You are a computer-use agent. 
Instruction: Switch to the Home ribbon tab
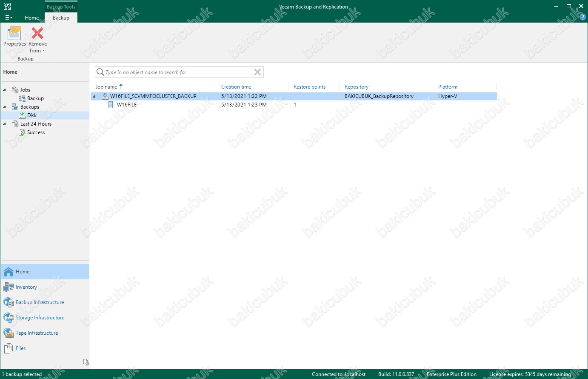tap(31, 17)
